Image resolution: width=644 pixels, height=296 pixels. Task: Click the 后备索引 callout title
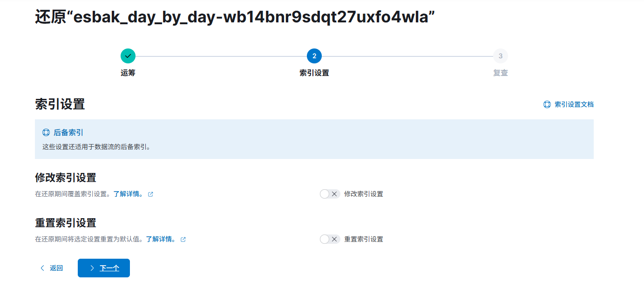pyautogui.click(x=68, y=133)
